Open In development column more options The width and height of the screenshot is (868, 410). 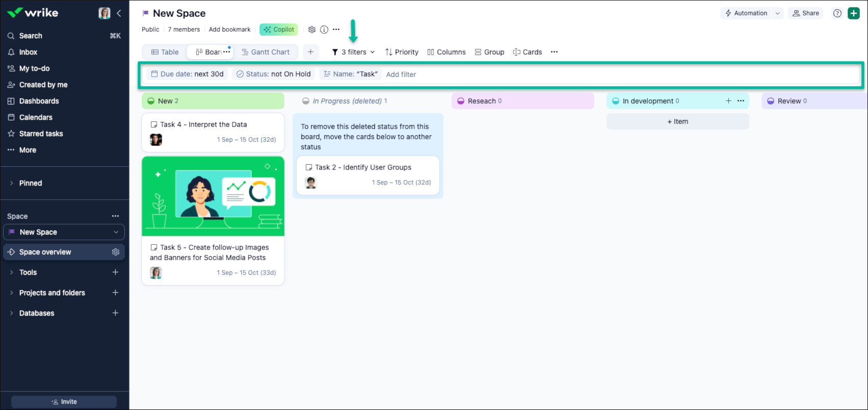[x=741, y=101]
